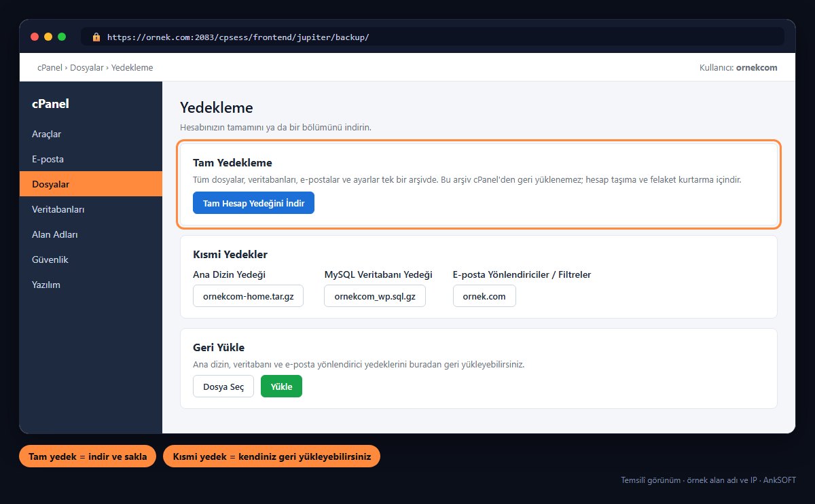Screen dimensions: 815x504
Task: Click the breadcrumb path cPanel › Dosyalar › Yedekleme
Action: tap(95, 67)
